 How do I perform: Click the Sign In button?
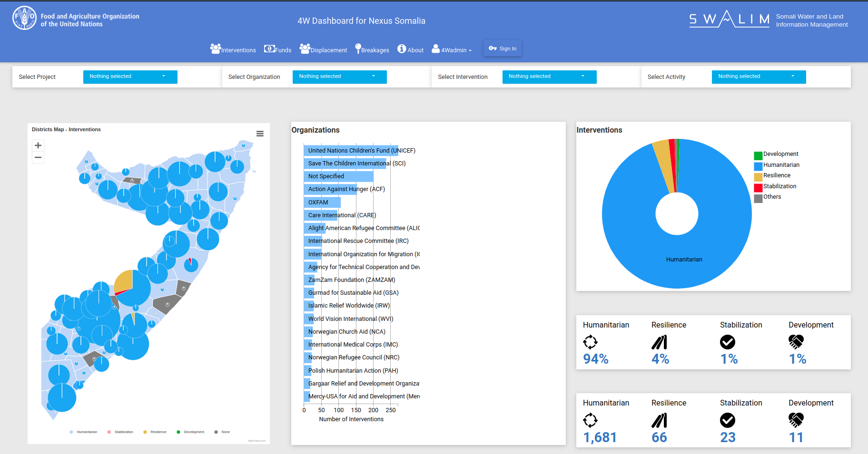503,48
